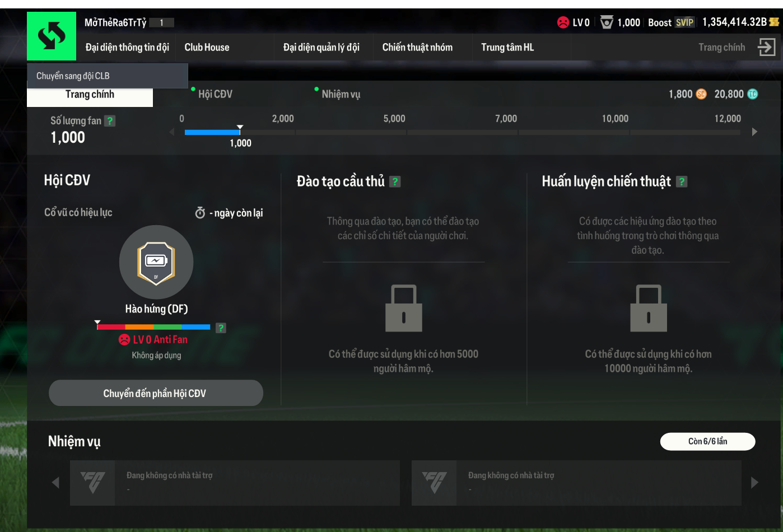Click help icon beside Huấn luyện chiến thuật

tap(682, 181)
